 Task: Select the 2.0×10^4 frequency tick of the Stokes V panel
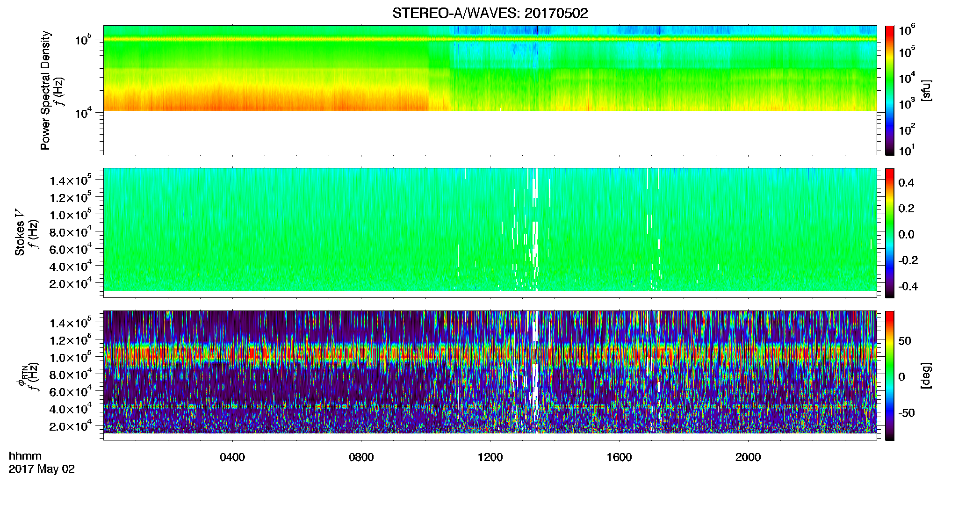[70, 283]
